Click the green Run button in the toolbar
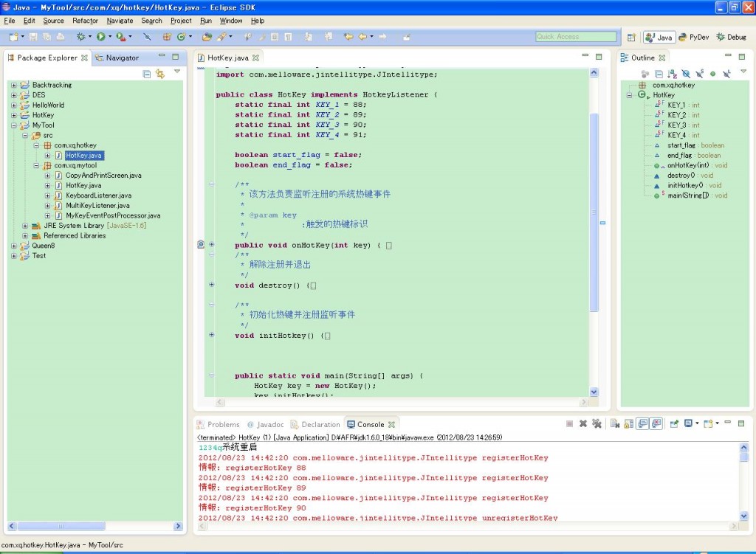 pyautogui.click(x=100, y=36)
